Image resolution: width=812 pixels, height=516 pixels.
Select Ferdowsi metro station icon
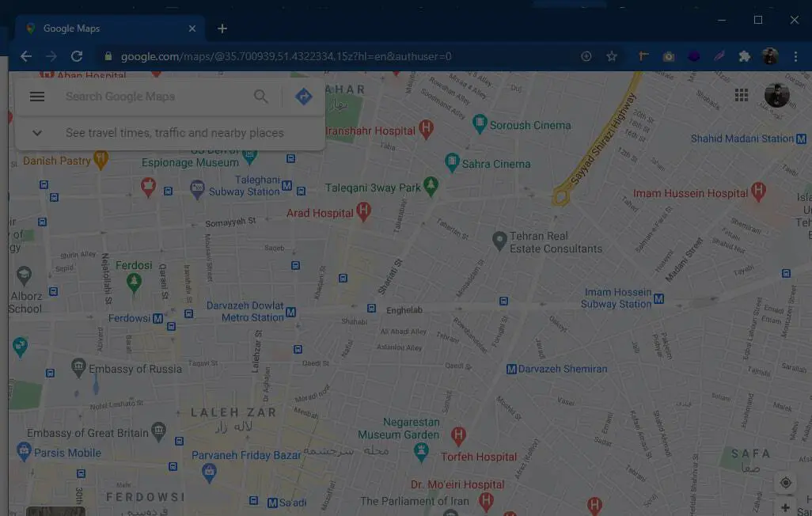tap(157, 318)
